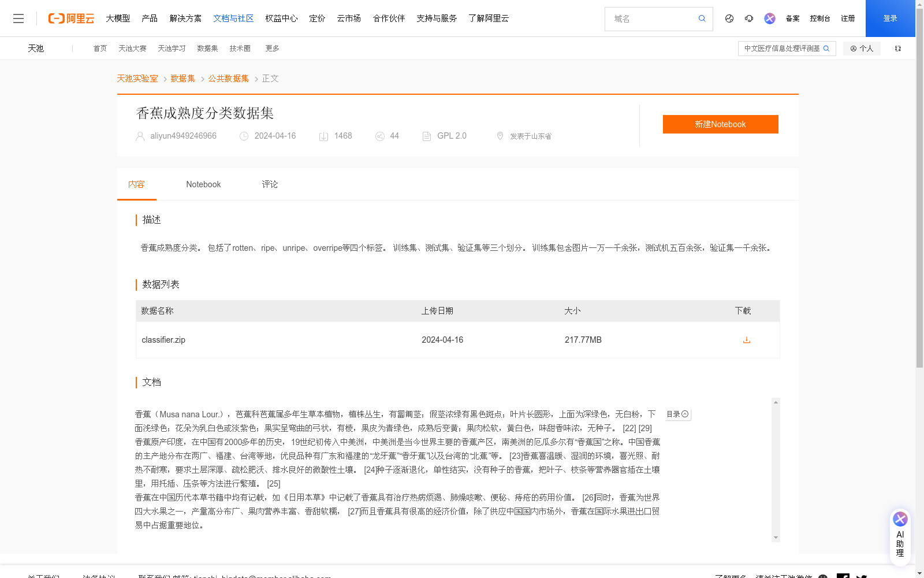Click the 注册 link
Screen dimensions: 924x578
pyautogui.click(x=848, y=18)
